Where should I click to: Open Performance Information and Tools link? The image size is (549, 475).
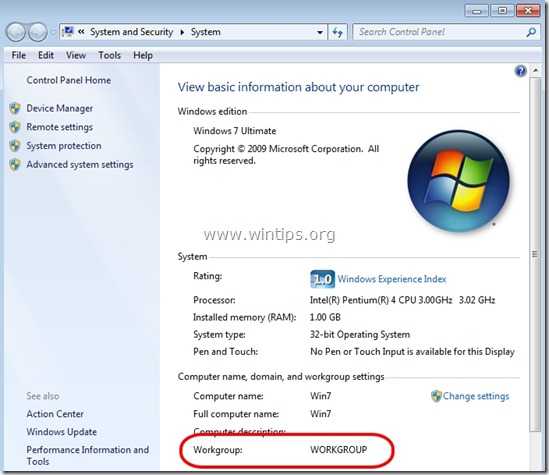pyautogui.click(x=88, y=455)
